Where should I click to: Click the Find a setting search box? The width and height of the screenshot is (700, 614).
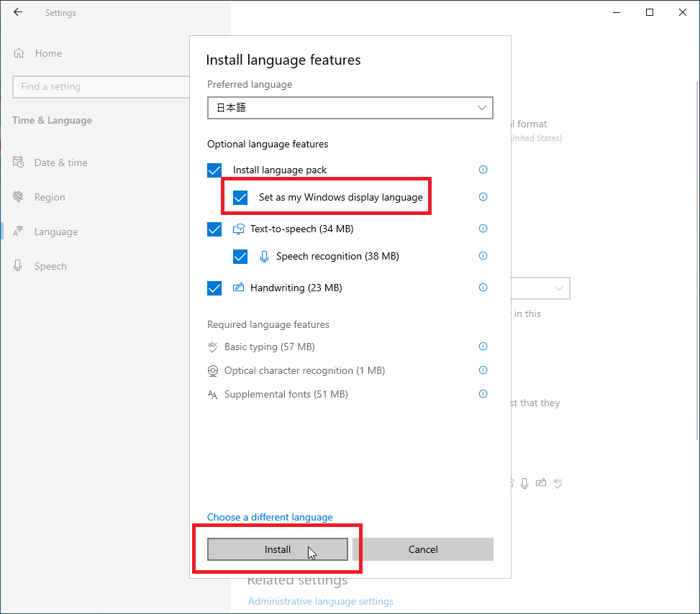point(101,86)
